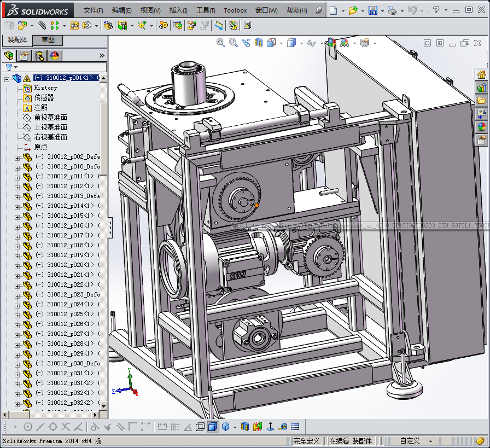The width and height of the screenshot is (490, 448).
Task: Click the Print icon in the toolbar
Action: click(x=392, y=10)
